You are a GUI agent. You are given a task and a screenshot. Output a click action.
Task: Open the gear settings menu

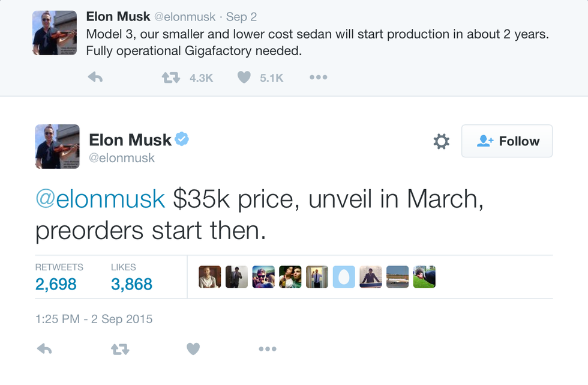pyautogui.click(x=441, y=142)
